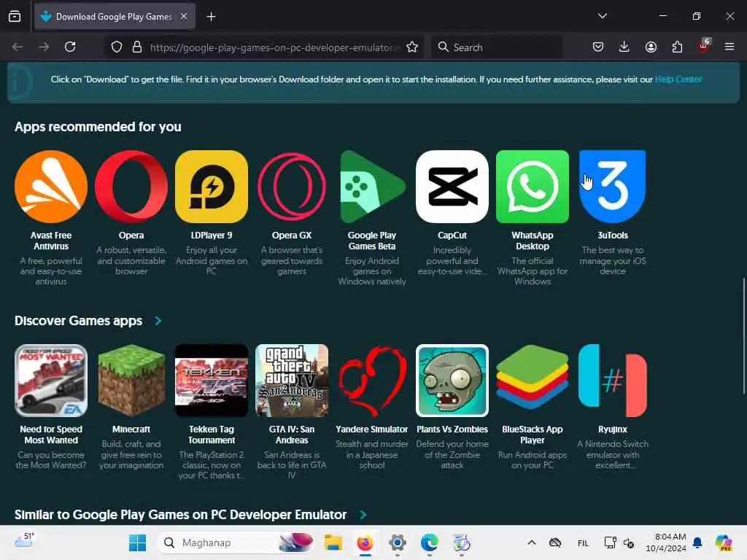Switch to Firefox in the taskbar
This screenshot has height=560, width=747.
pyautogui.click(x=365, y=542)
